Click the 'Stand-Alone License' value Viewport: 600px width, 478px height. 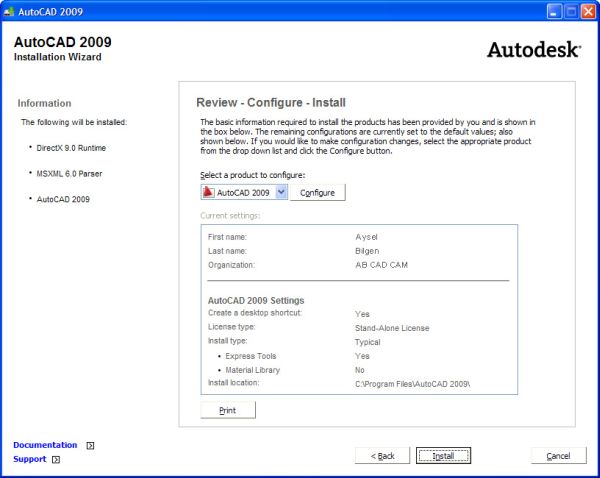click(x=392, y=328)
